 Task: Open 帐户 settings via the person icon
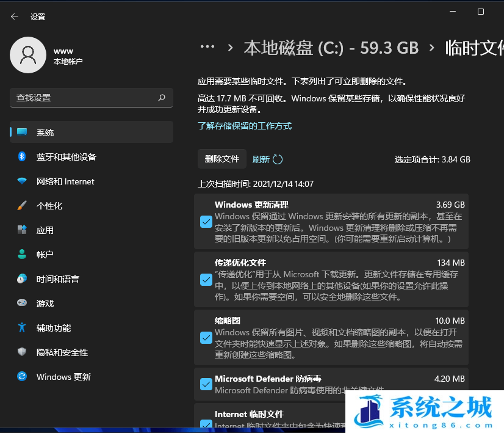[23, 255]
